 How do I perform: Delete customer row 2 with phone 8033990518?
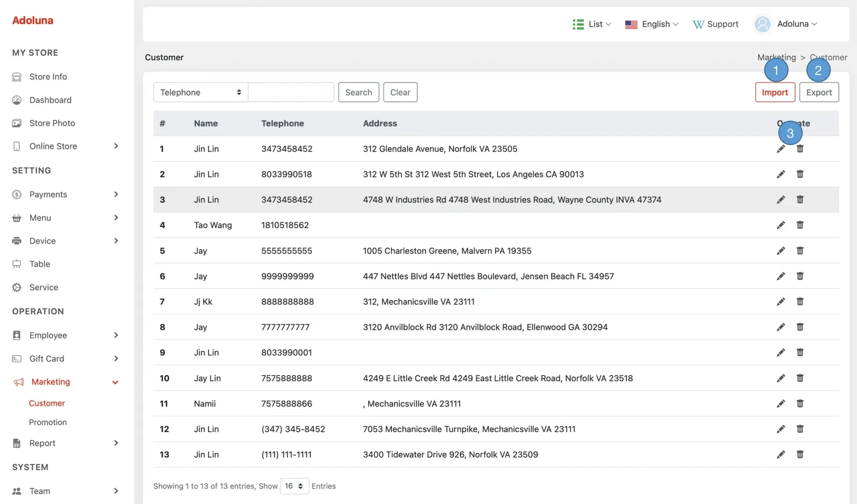pyautogui.click(x=800, y=174)
